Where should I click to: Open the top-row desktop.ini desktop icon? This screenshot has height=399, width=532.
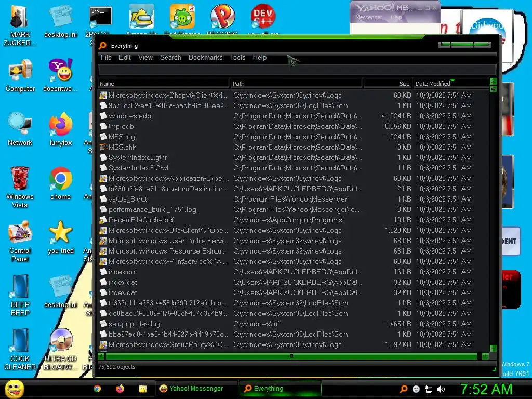pyautogui.click(x=60, y=21)
